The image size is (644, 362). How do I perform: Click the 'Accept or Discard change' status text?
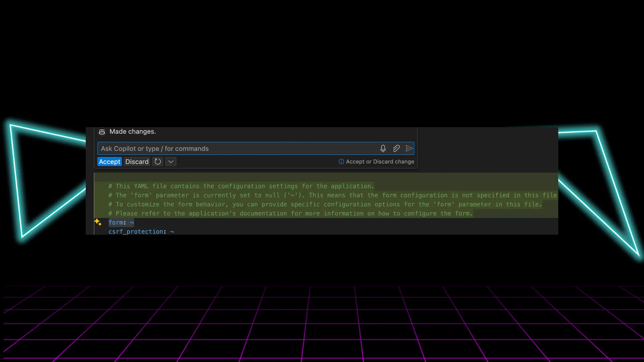380,162
